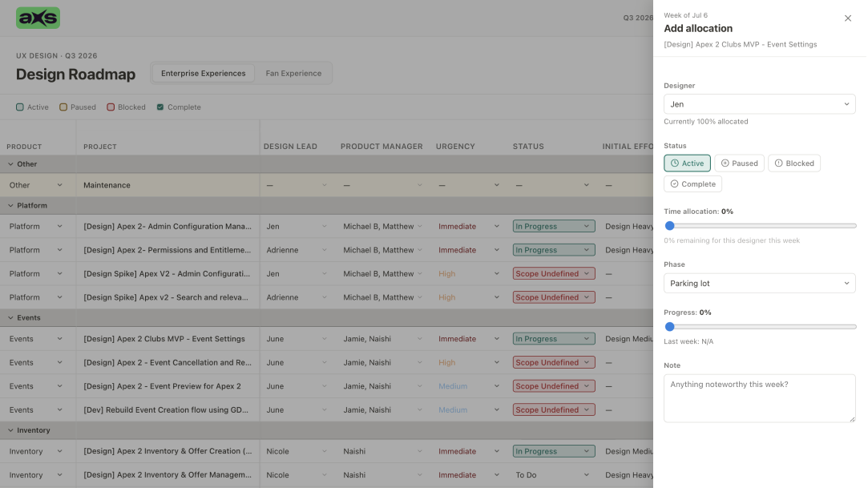The image size is (868, 488).
Task: Select the Maintenance project cell
Action: coord(168,185)
